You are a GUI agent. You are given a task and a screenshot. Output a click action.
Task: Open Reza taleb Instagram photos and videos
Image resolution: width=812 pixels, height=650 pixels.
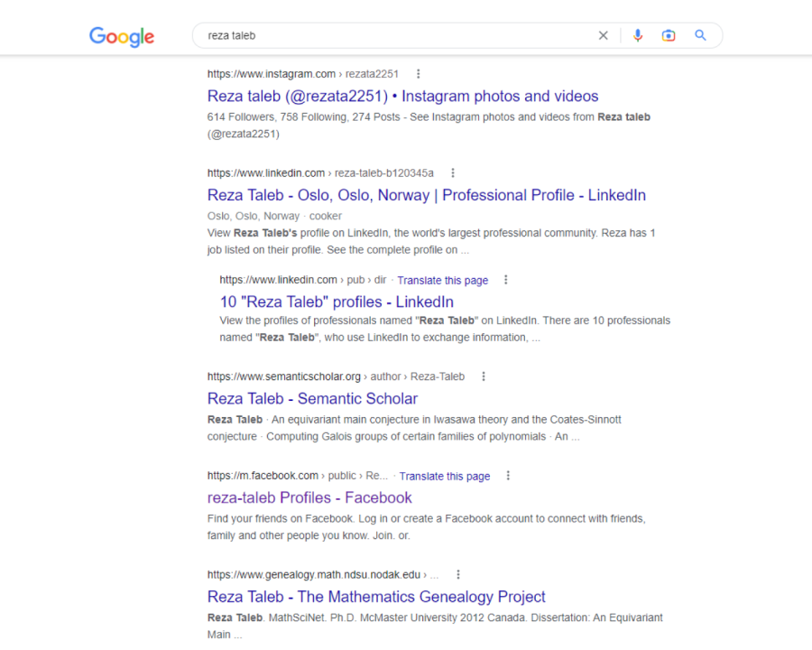click(x=402, y=96)
